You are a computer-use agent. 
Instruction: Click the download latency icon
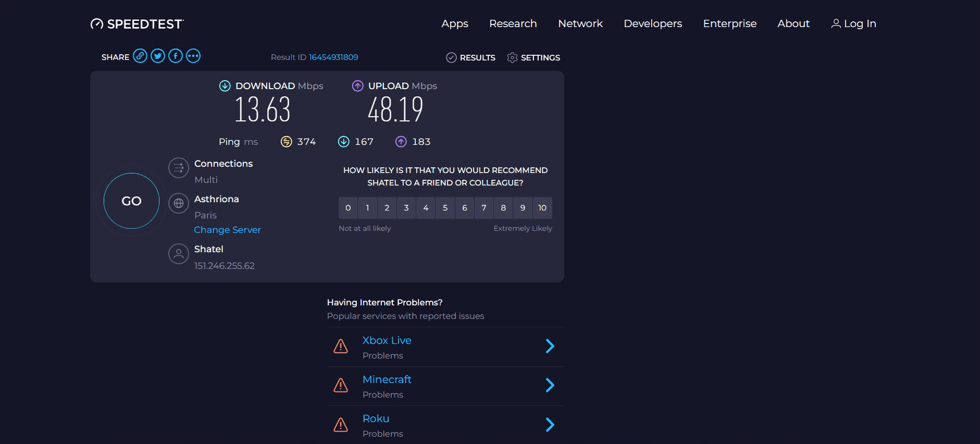pos(343,142)
